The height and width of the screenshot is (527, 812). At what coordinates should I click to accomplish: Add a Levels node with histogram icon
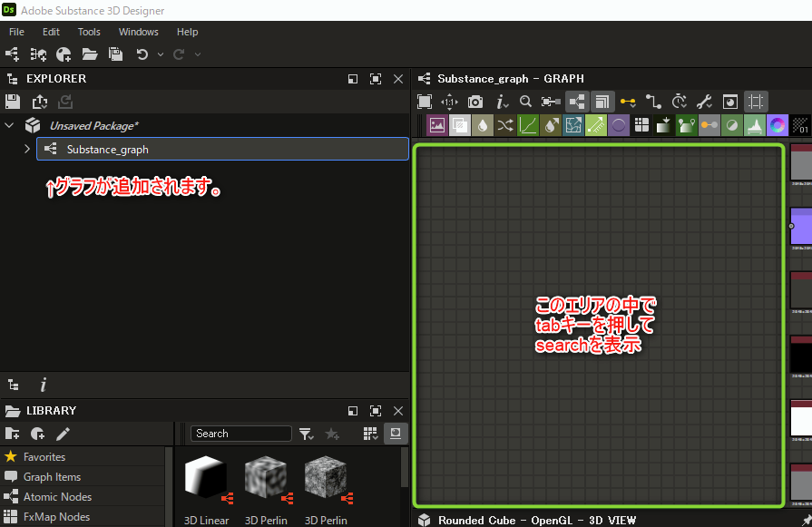pyautogui.click(x=755, y=125)
